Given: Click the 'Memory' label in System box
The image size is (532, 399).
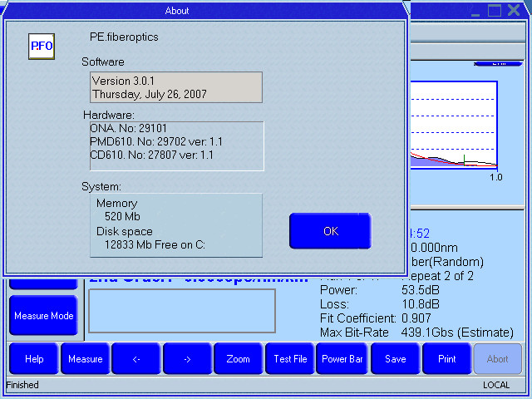Looking at the screenshot, I should (x=116, y=203).
